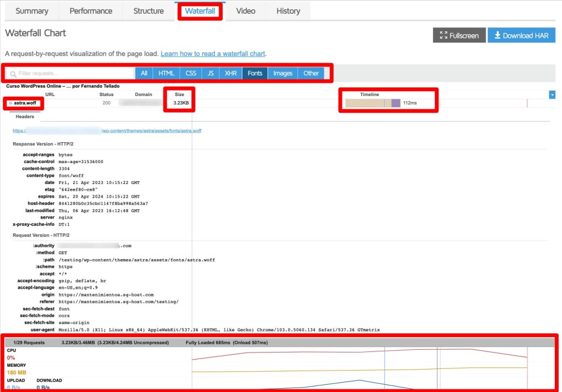Open the Video tab

click(245, 11)
